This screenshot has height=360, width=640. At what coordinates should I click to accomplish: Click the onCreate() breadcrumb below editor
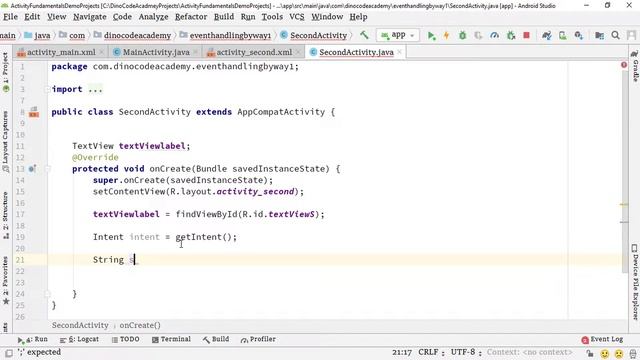(140, 325)
